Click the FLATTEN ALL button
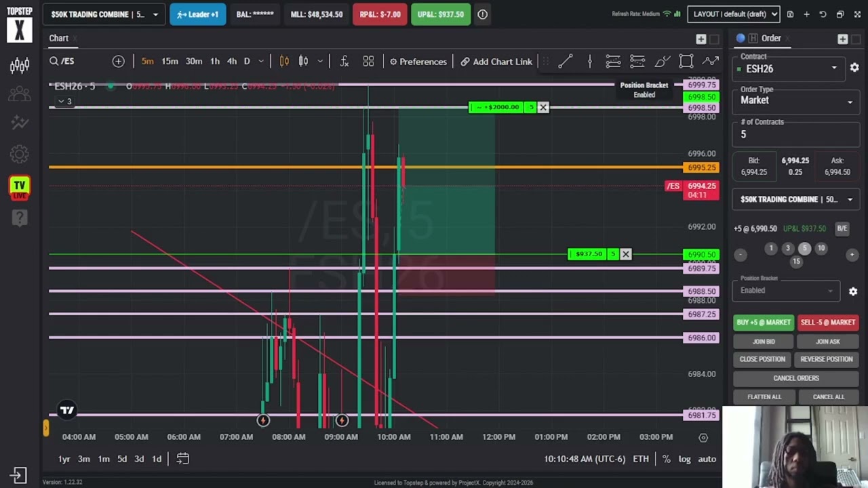The width and height of the screenshot is (868, 488). coord(764,397)
